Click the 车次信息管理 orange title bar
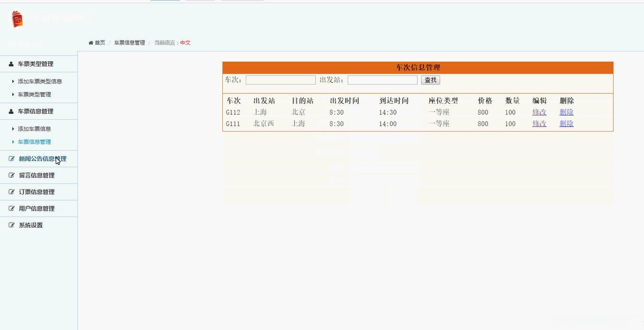The height and width of the screenshot is (330, 644). tap(418, 67)
